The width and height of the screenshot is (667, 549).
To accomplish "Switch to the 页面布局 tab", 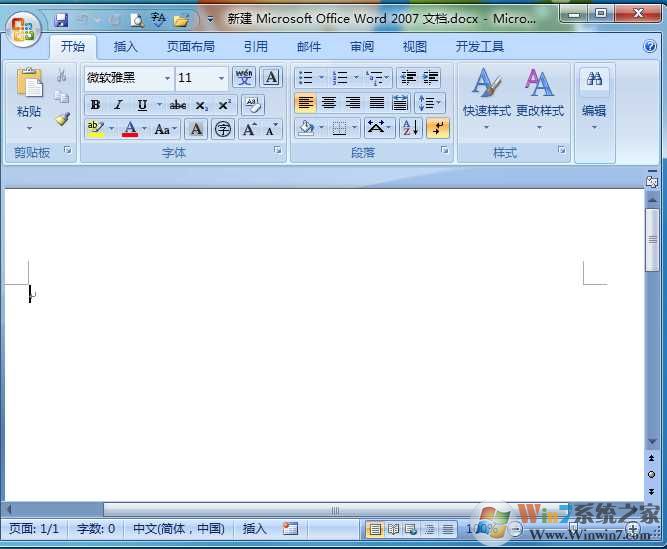I will [x=191, y=47].
